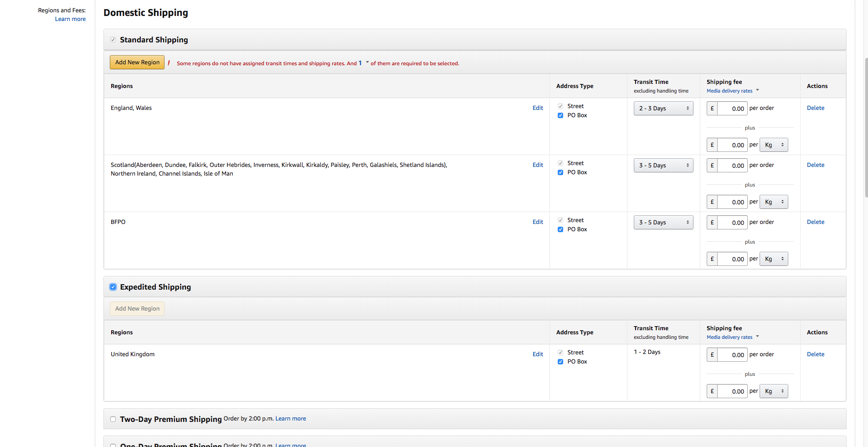The image size is (868, 447).
Task: Toggle the Expedited Shipping checkbox
Action: click(x=113, y=287)
